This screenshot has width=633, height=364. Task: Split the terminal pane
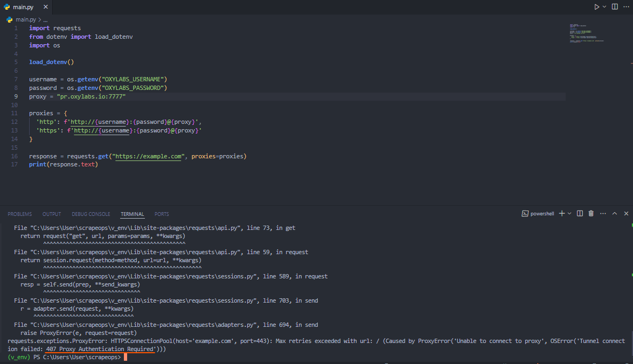point(580,214)
